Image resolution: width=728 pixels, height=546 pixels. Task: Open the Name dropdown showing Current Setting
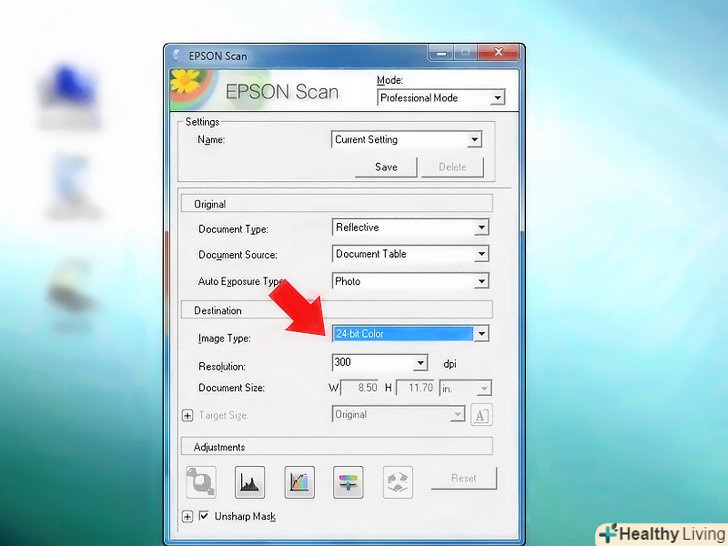pos(407,139)
